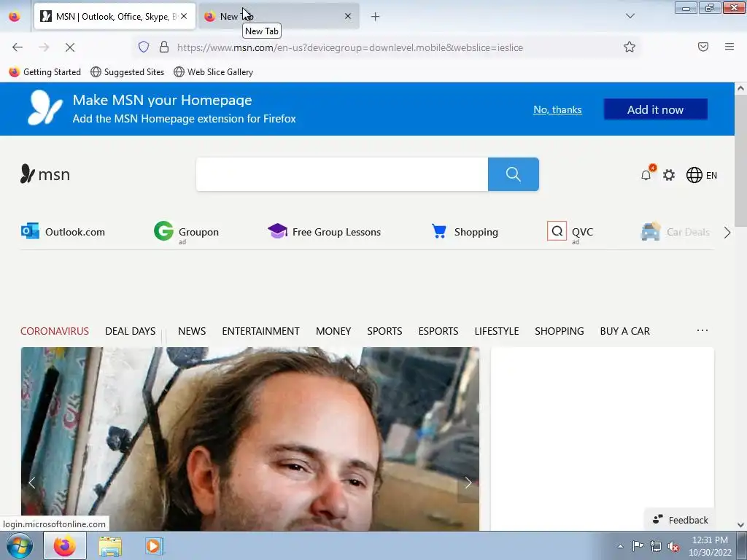Click the browser address bar URL
Viewport: 747px width, 560px height.
350,47
